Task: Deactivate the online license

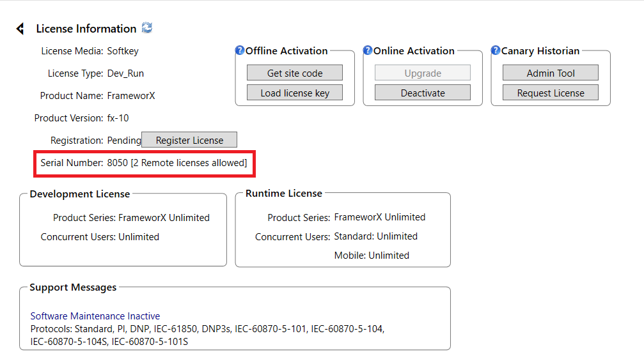Action: point(423,93)
